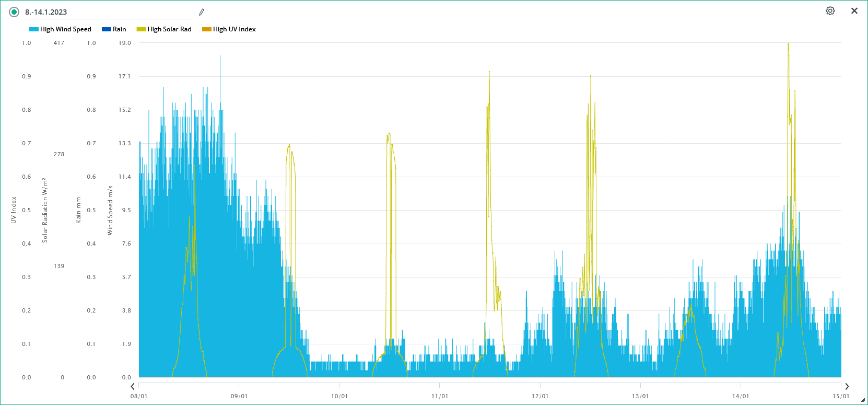Click the pencil icon to edit title
Screen dimensions: 868x405
202,12
